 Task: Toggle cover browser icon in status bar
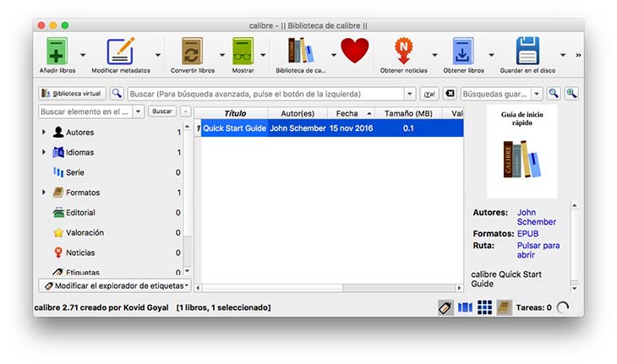click(465, 307)
